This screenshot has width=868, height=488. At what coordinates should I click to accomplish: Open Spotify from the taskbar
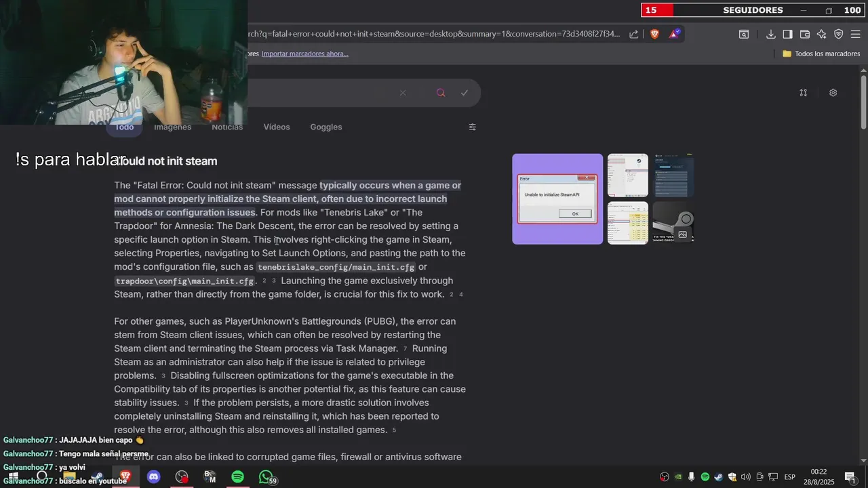click(237, 477)
